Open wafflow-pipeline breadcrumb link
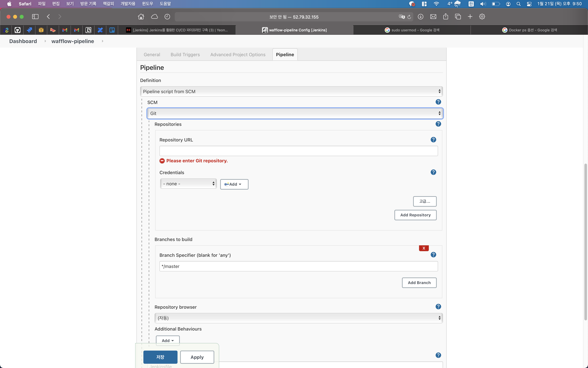Screen dimensions: 588x368 click(x=73, y=41)
